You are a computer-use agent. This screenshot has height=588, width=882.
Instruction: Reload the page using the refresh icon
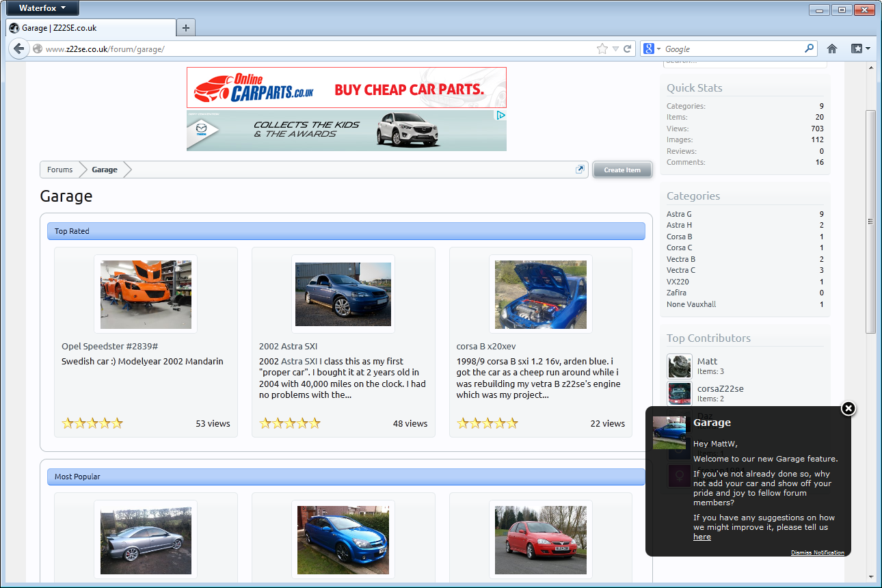tap(627, 49)
